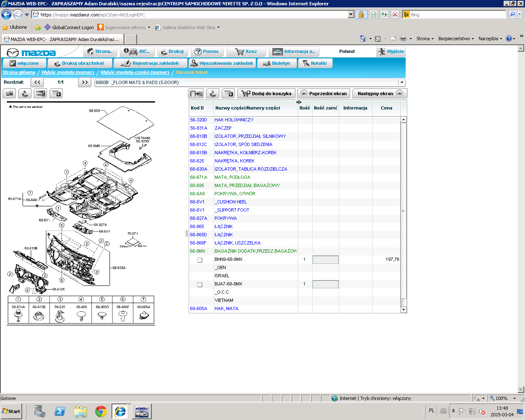Check the box for part BJA7-68-8MX
This screenshot has height=420, width=525.
click(200, 285)
